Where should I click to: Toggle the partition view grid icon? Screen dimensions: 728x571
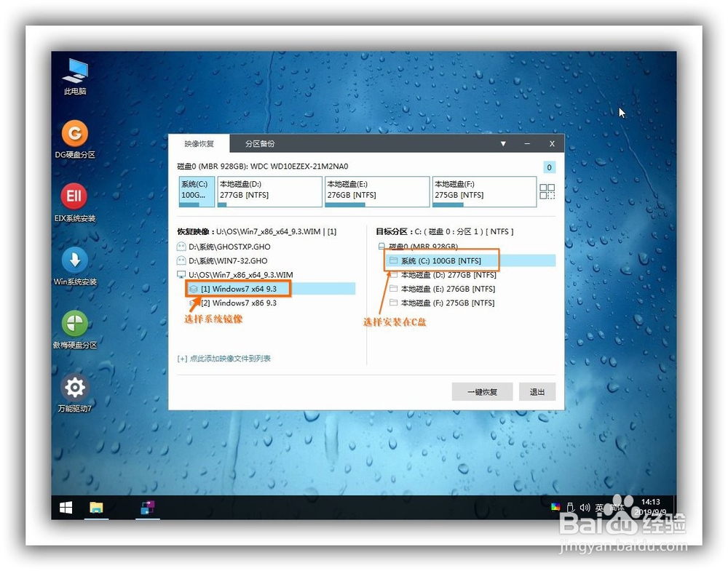coord(547,191)
